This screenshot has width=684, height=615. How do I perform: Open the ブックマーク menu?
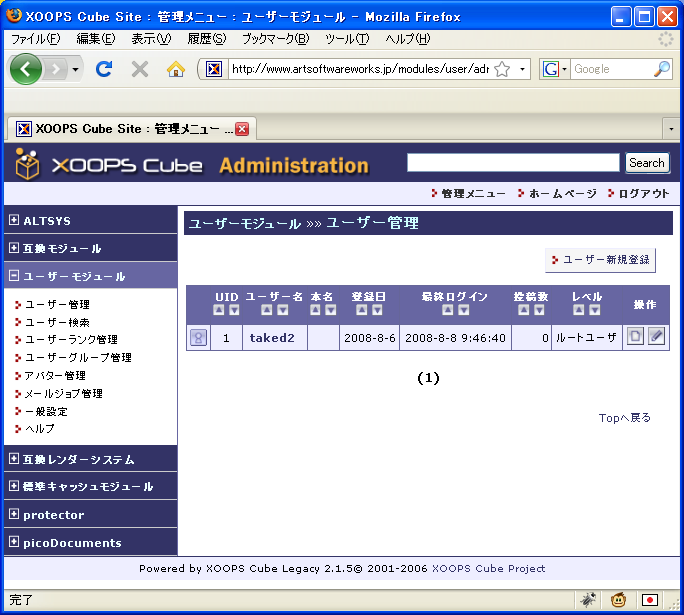275,39
